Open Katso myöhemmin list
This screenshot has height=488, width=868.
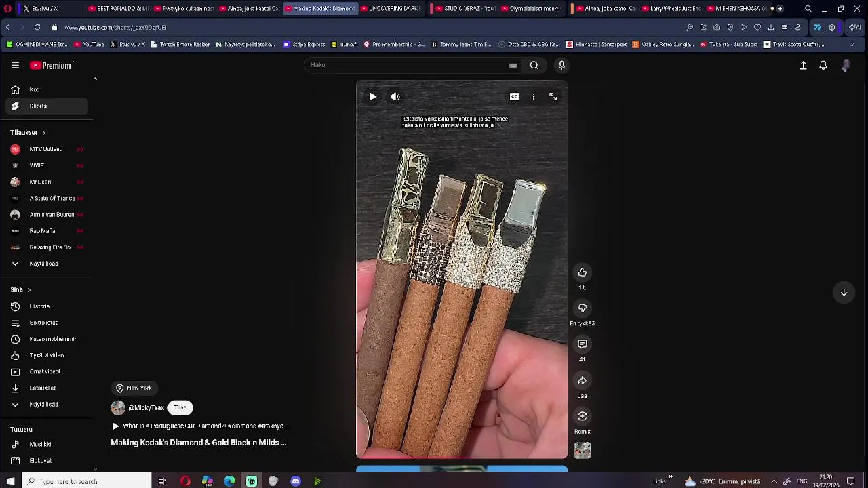[47, 339]
